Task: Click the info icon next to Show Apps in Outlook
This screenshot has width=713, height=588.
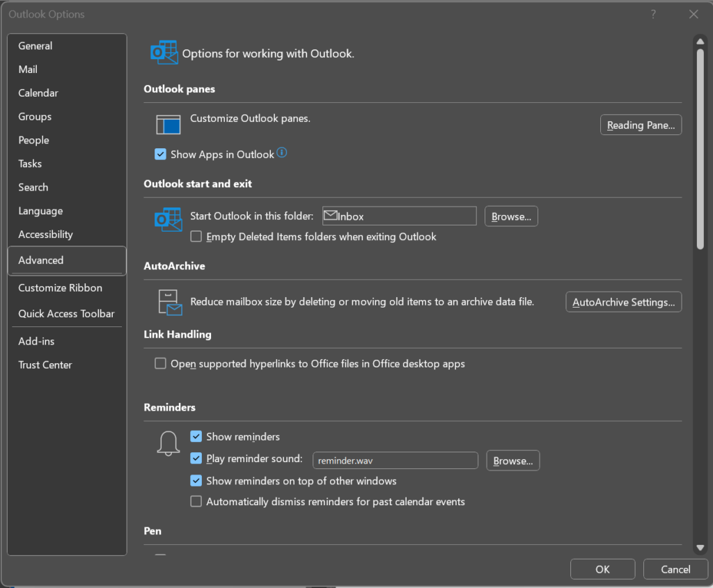Action: (x=282, y=152)
